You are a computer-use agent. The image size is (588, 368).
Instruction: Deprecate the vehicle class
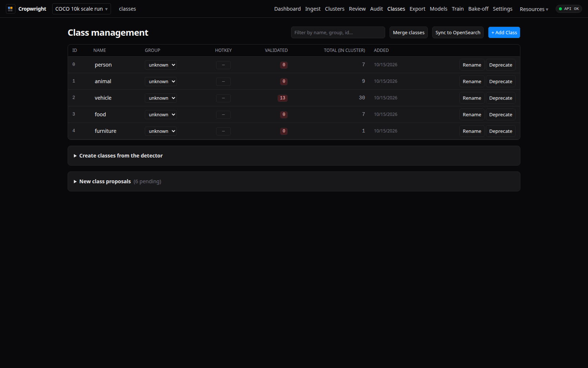point(501,98)
